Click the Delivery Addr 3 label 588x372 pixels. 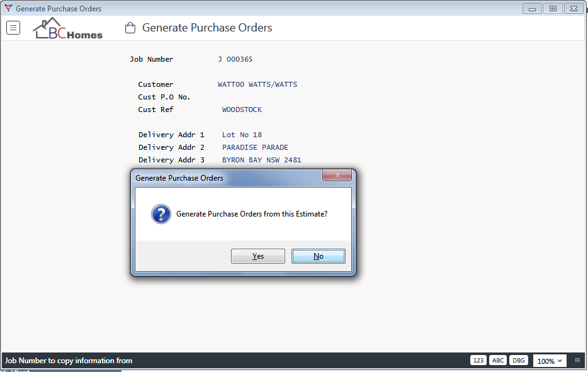pyautogui.click(x=171, y=160)
